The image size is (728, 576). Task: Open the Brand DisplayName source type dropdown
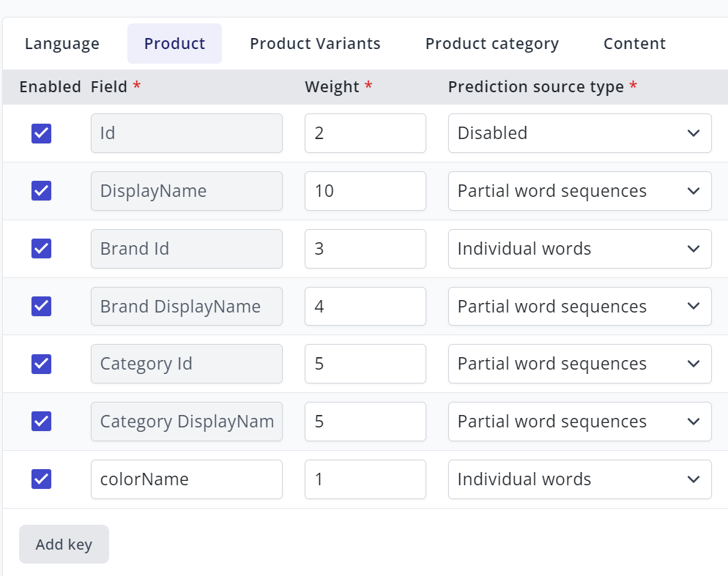coord(579,306)
